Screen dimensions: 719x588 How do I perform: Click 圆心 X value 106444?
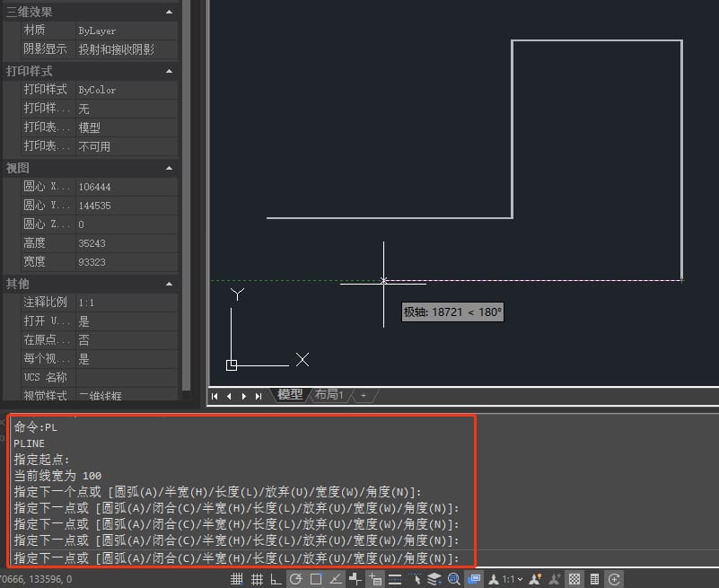coord(127,187)
